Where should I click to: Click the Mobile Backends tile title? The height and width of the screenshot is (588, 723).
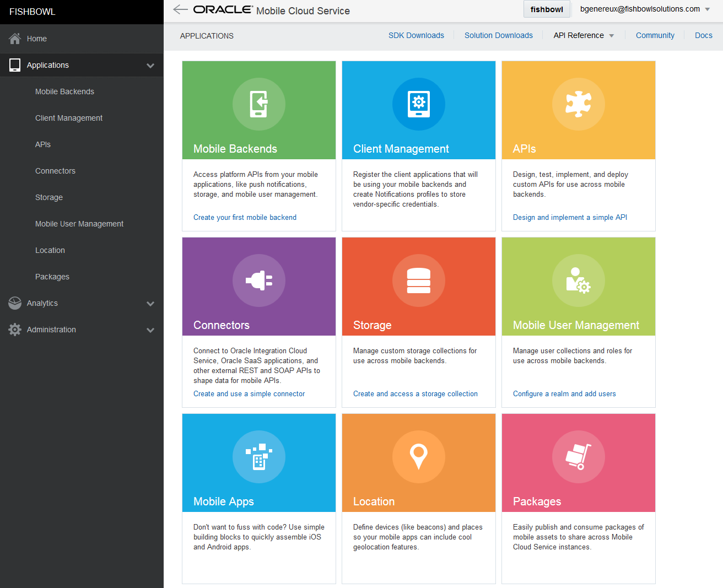235,149
